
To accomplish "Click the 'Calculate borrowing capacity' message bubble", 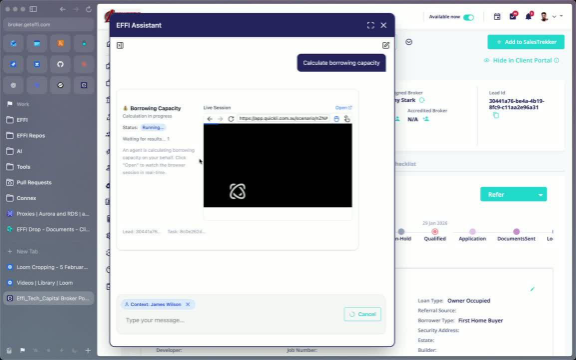I will coord(341,63).
